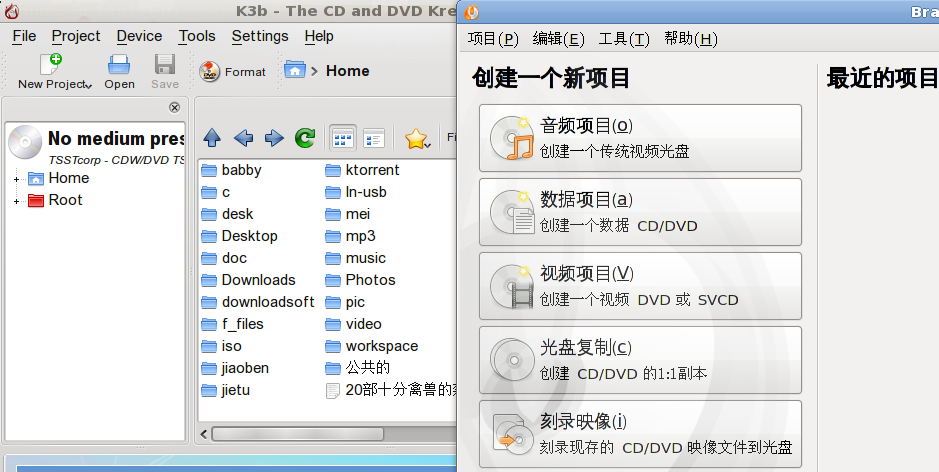This screenshot has width=939, height=472.
Task: Click the Save toolbar button in K3b
Action: coord(165,72)
